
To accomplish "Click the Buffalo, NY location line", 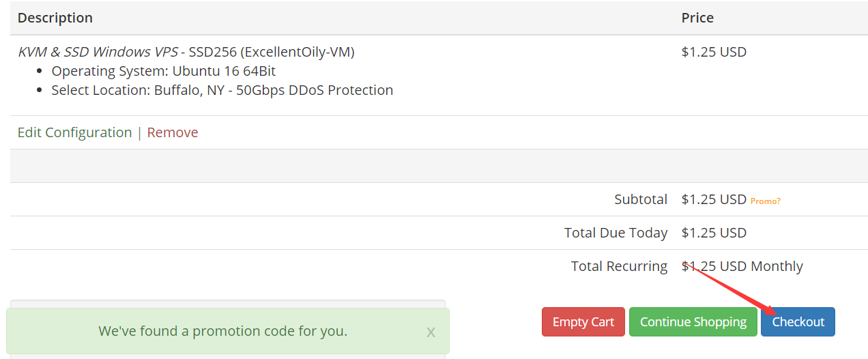I will (x=222, y=90).
